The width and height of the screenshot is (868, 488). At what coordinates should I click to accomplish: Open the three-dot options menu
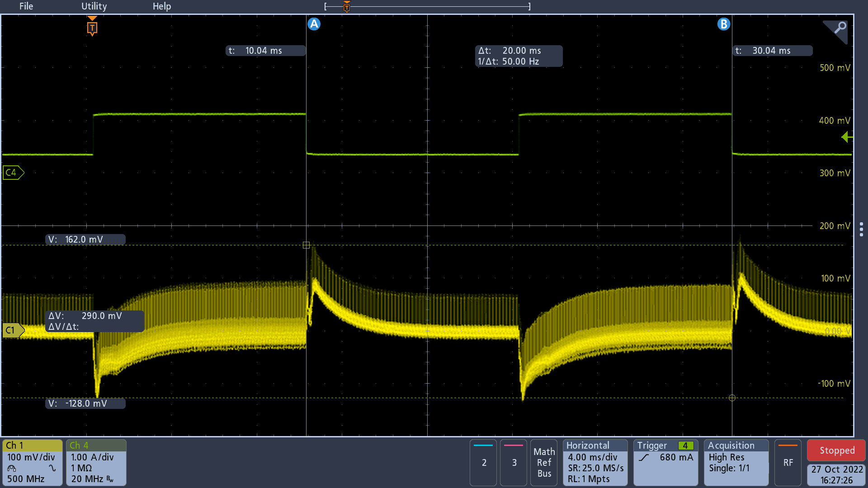click(x=861, y=229)
